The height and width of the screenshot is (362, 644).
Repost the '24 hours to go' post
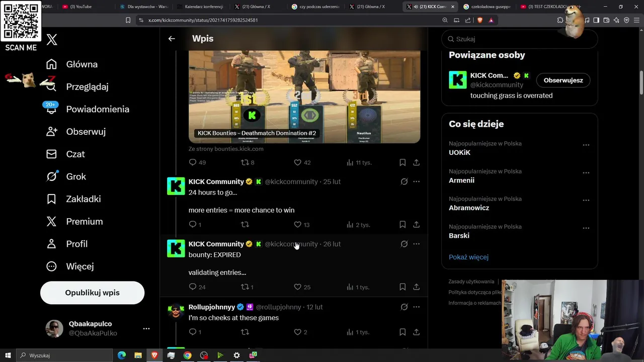[245, 225]
